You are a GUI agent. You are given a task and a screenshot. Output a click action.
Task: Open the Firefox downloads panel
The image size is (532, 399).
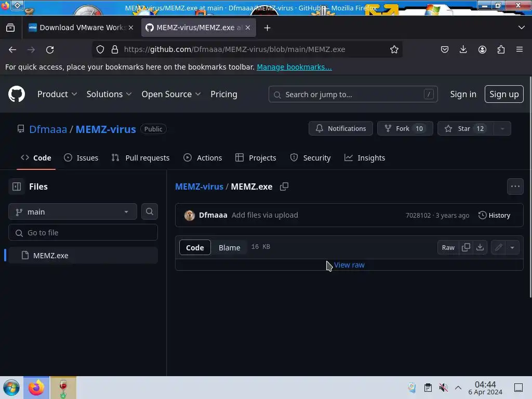463,49
